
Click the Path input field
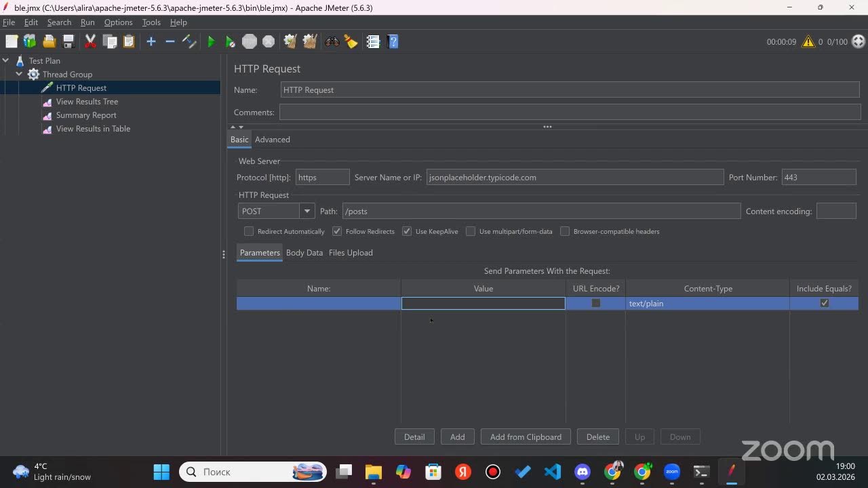[x=541, y=211]
